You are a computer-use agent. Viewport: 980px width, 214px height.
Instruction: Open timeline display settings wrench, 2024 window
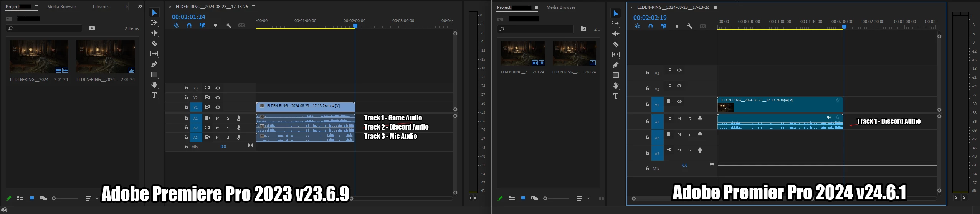coord(690,26)
